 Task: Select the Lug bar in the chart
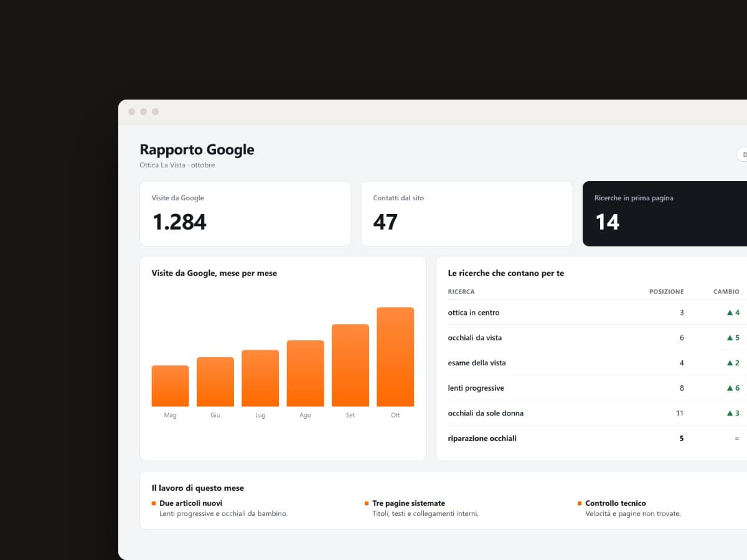(260, 378)
